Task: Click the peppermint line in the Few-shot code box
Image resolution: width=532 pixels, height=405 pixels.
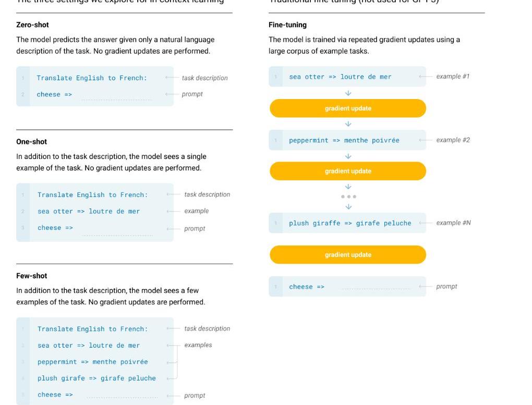Action: [x=92, y=362]
